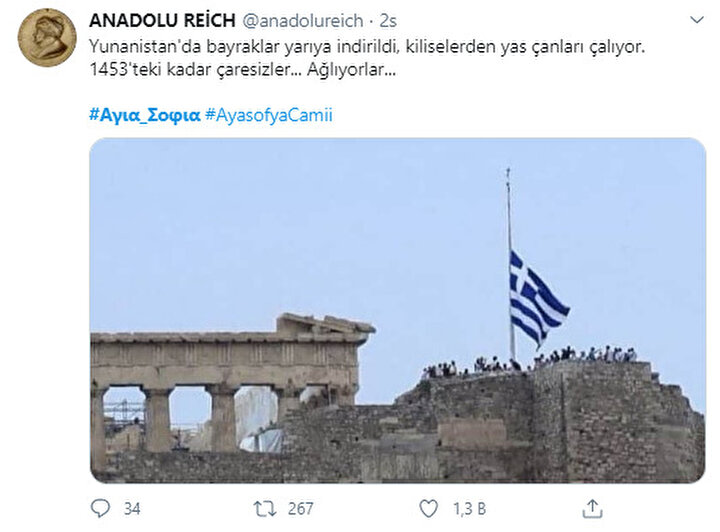Visit the @anadolureich handle
This screenshot has width=720, height=532.
pyautogui.click(x=303, y=21)
